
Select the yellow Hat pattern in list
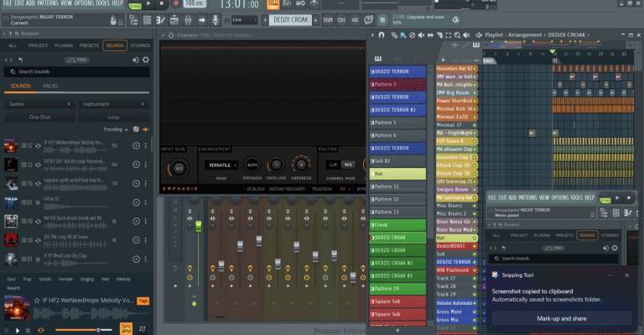click(397, 174)
